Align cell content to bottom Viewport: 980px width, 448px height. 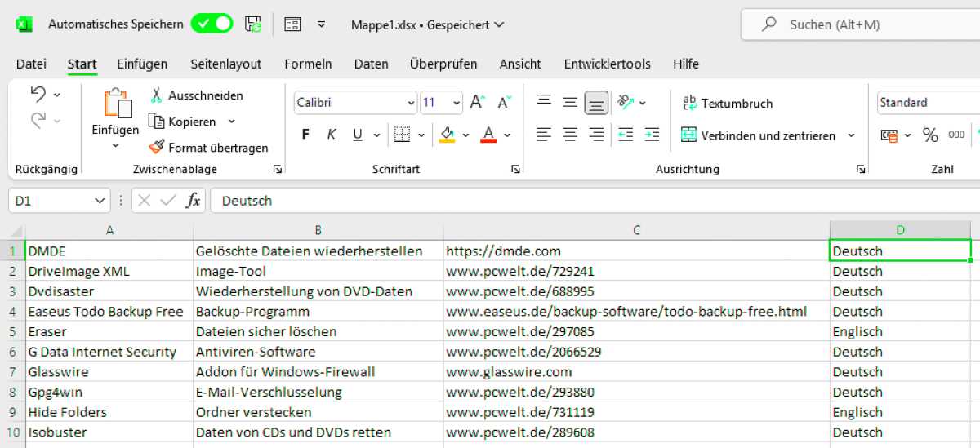597,102
